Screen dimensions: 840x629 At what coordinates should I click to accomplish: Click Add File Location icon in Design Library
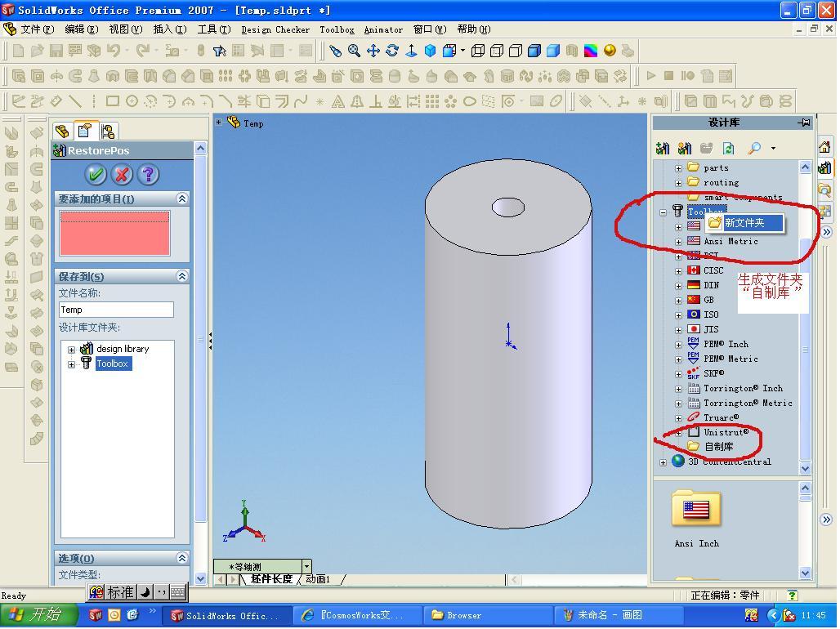[685, 148]
